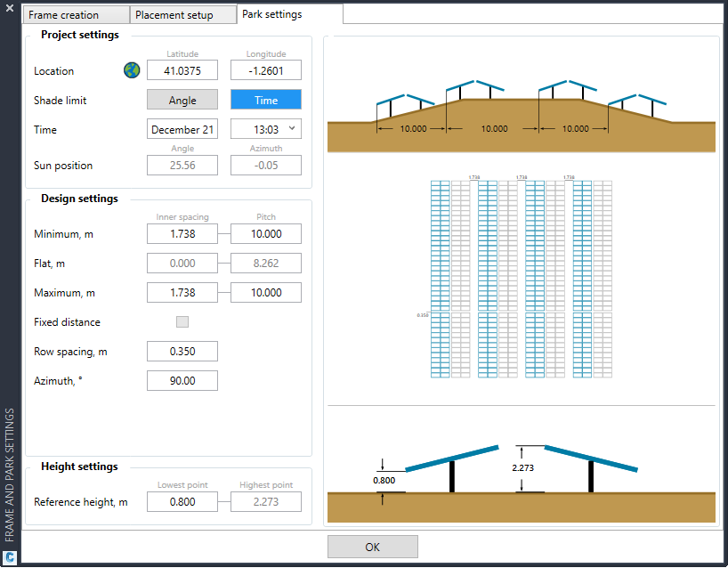Set shade limit mode to Angle
The height and width of the screenshot is (568, 728).
tap(182, 100)
